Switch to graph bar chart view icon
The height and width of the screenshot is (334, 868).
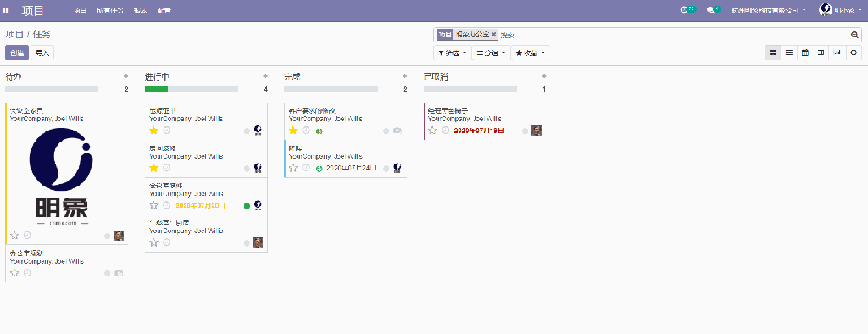(837, 53)
